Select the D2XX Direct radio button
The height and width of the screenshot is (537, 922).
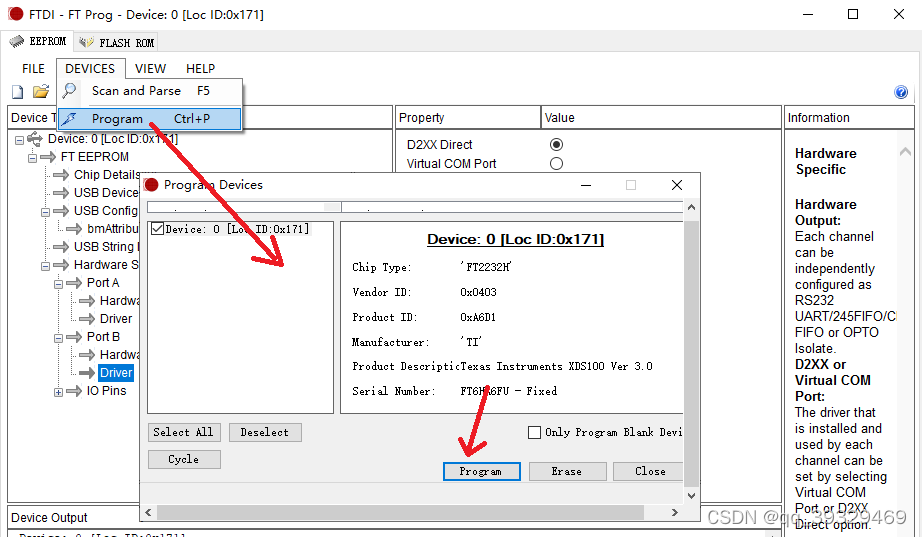coord(556,144)
